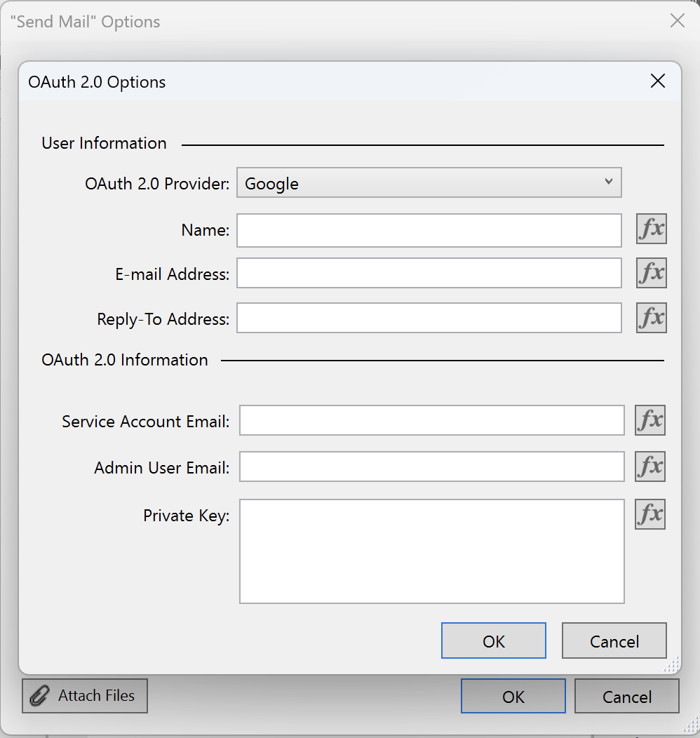Expand the provider list showing Google
The width and height of the screenshot is (700, 738).
tap(429, 182)
